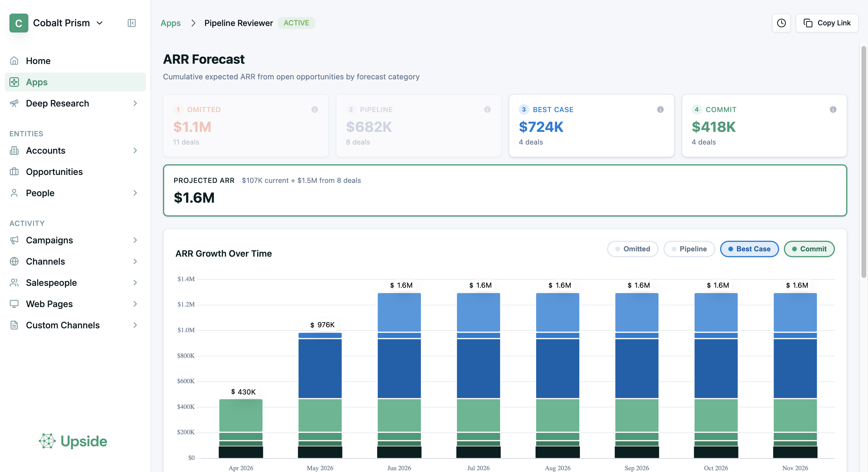Click the info icon on Best Case card
This screenshot has width=868, height=472.
[x=660, y=109]
